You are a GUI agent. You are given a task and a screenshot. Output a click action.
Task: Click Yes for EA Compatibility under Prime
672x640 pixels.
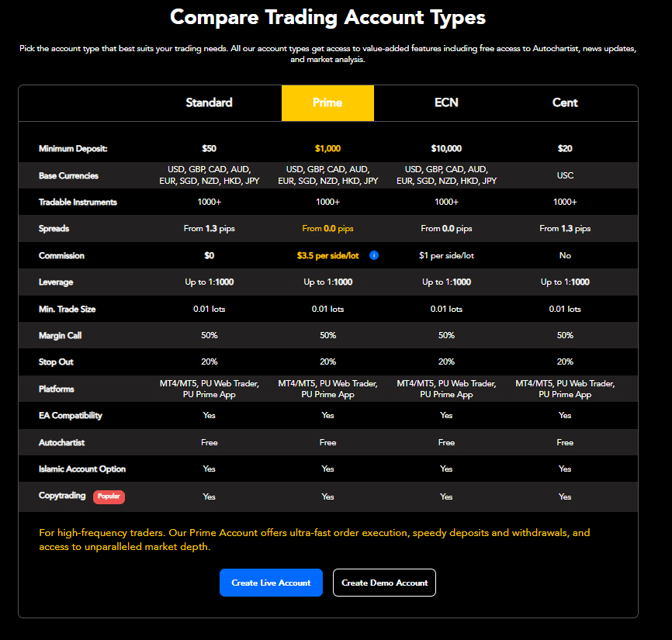(x=328, y=415)
